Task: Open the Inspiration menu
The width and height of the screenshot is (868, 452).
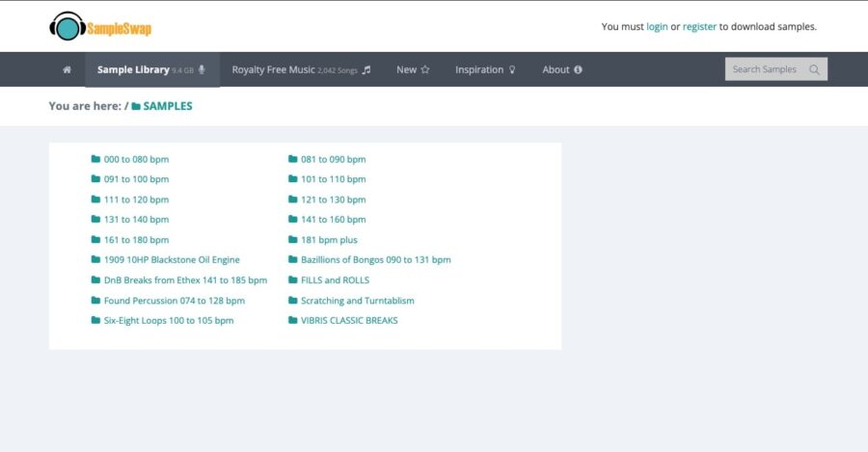Action: click(485, 69)
